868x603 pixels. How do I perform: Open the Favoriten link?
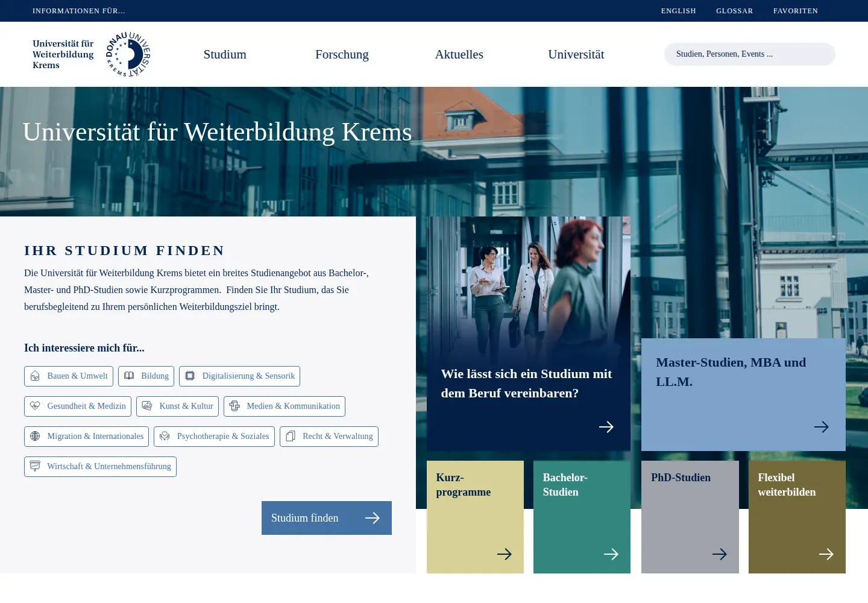[796, 11]
